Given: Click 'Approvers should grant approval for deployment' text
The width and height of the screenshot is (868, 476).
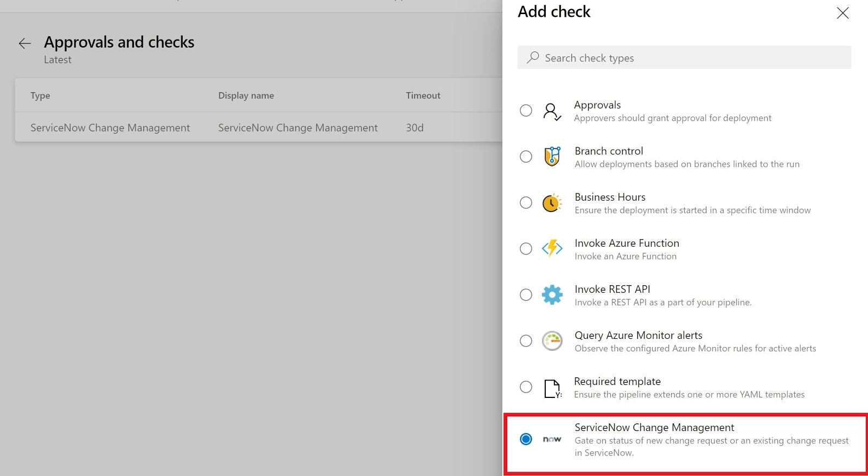Looking at the screenshot, I should 673,118.
